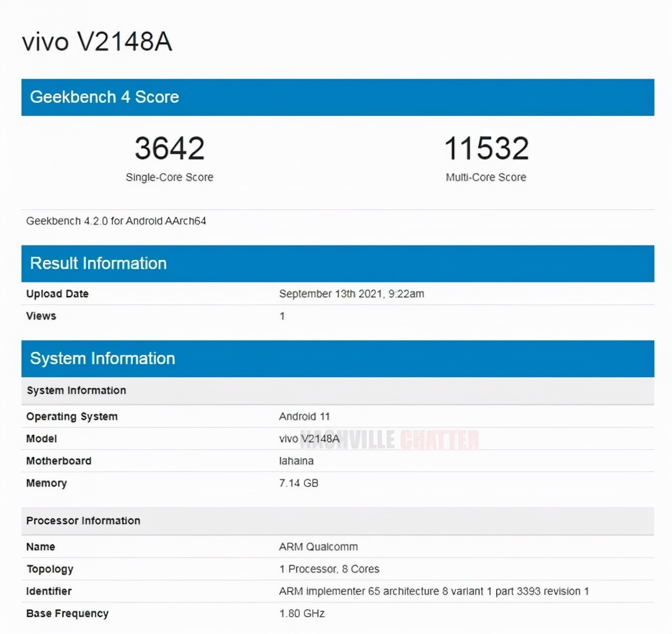Select the 1 Processor, 8 Cores value
The height and width of the screenshot is (634, 672).
pos(329,569)
